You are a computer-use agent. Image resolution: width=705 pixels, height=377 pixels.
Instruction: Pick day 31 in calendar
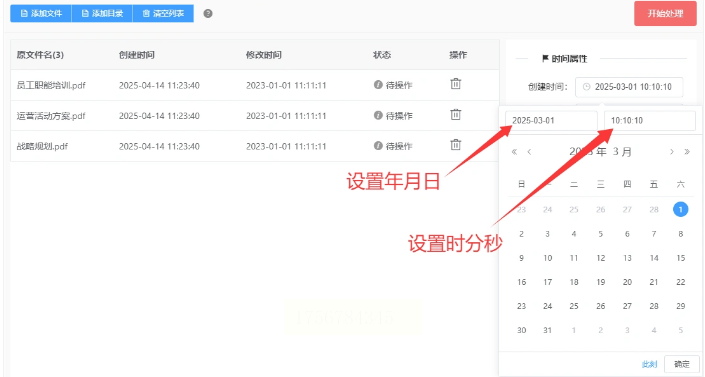point(548,330)
